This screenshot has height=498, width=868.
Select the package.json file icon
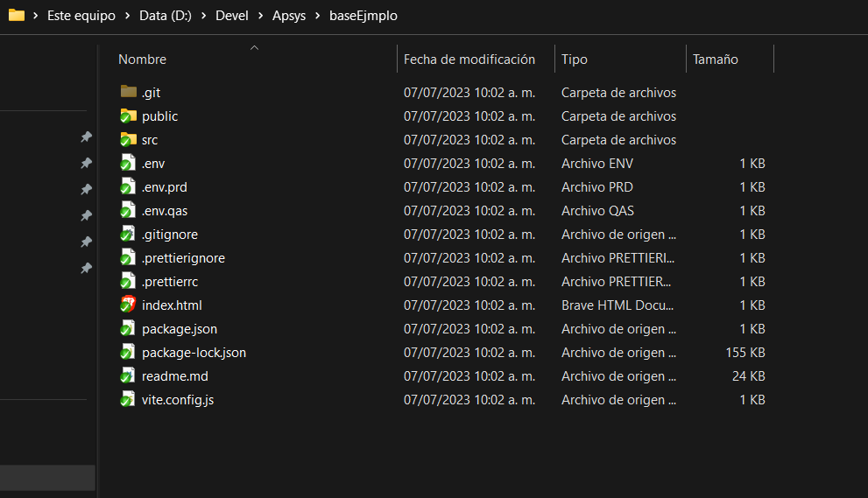tap(129, 328)
